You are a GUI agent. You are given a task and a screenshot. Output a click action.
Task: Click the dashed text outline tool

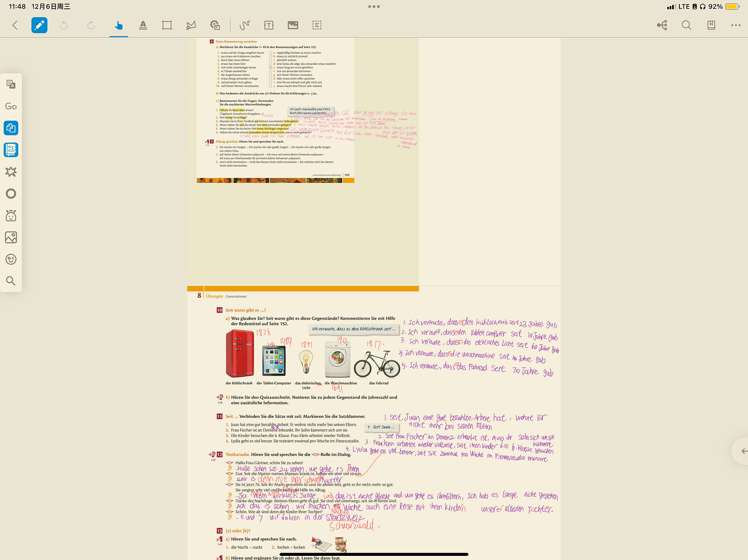(x=317, y=25)
